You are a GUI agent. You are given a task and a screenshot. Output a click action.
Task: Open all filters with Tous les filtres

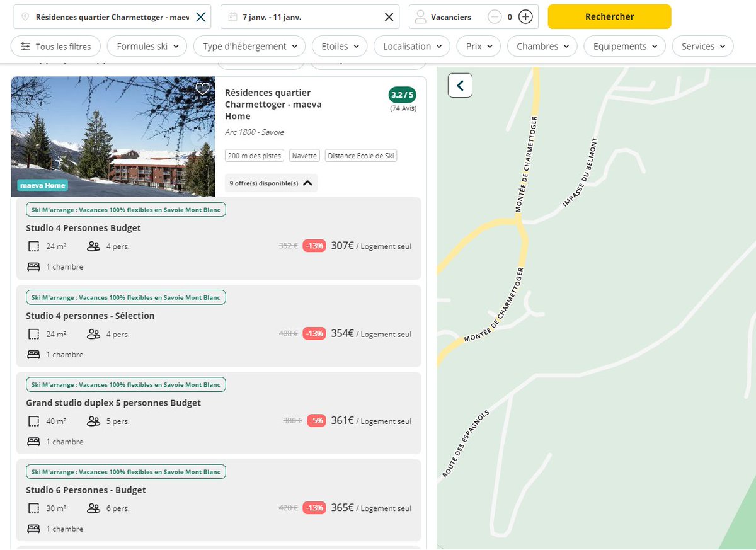tap(55, 46)
